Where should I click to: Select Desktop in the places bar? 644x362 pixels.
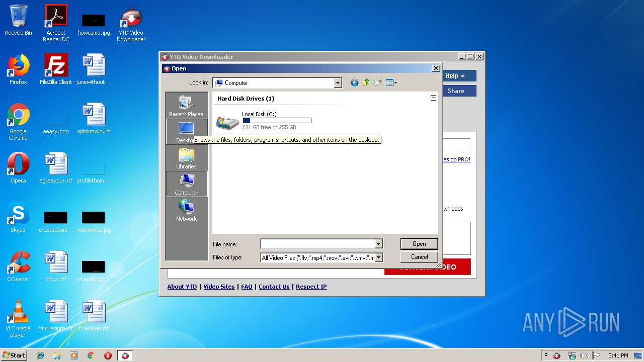pyautogui.click(x=186, y=132)
